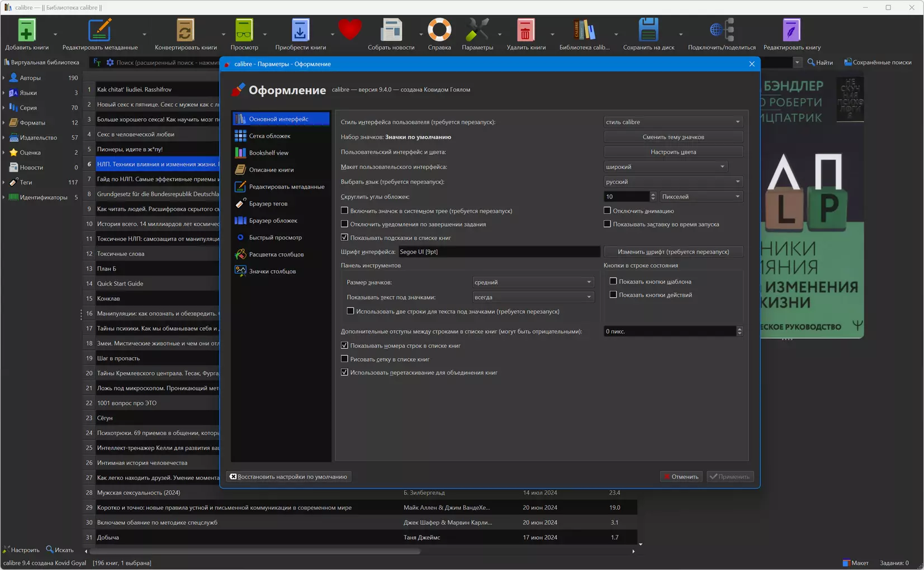
Task: Click the Convert books icon
Action: 185,31
